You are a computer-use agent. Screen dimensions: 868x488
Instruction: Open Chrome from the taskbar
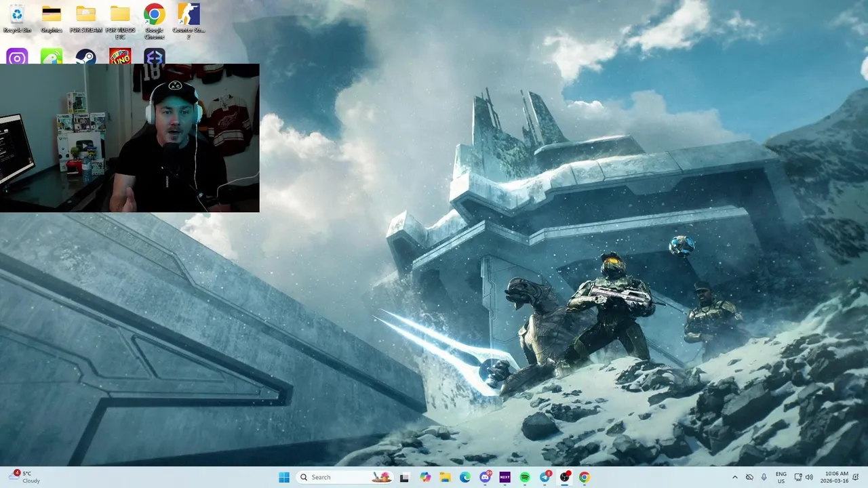coord(585,477)
